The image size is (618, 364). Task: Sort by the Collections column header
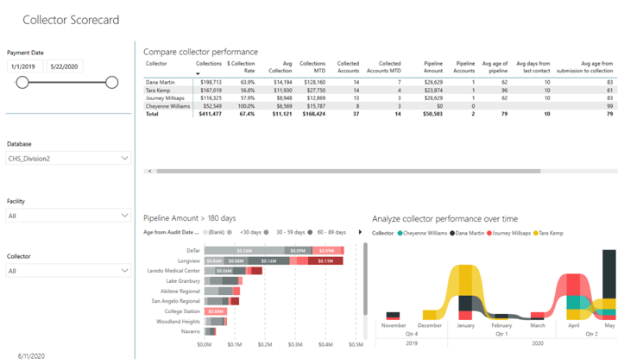pos(209,64)
